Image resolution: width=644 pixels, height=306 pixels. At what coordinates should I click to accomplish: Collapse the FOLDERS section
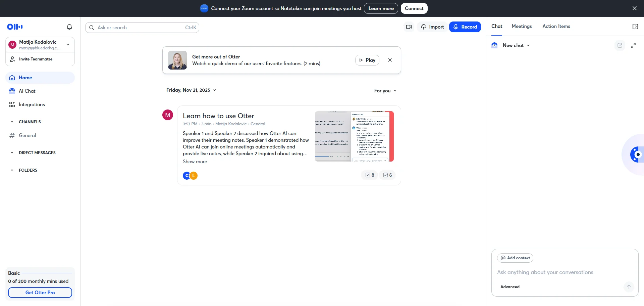[12, 170]
